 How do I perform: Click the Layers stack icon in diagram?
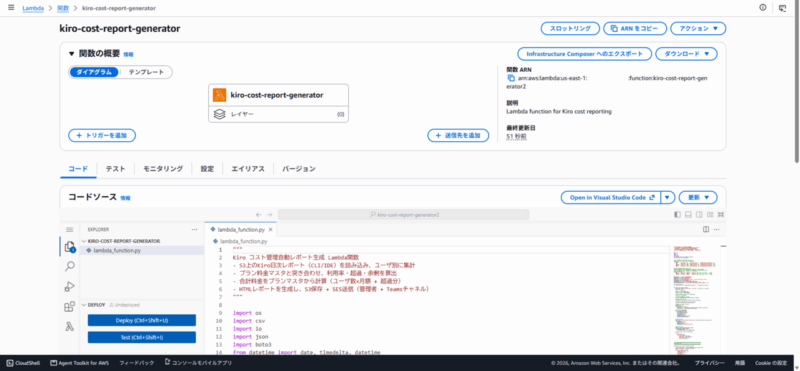(219, 115)
